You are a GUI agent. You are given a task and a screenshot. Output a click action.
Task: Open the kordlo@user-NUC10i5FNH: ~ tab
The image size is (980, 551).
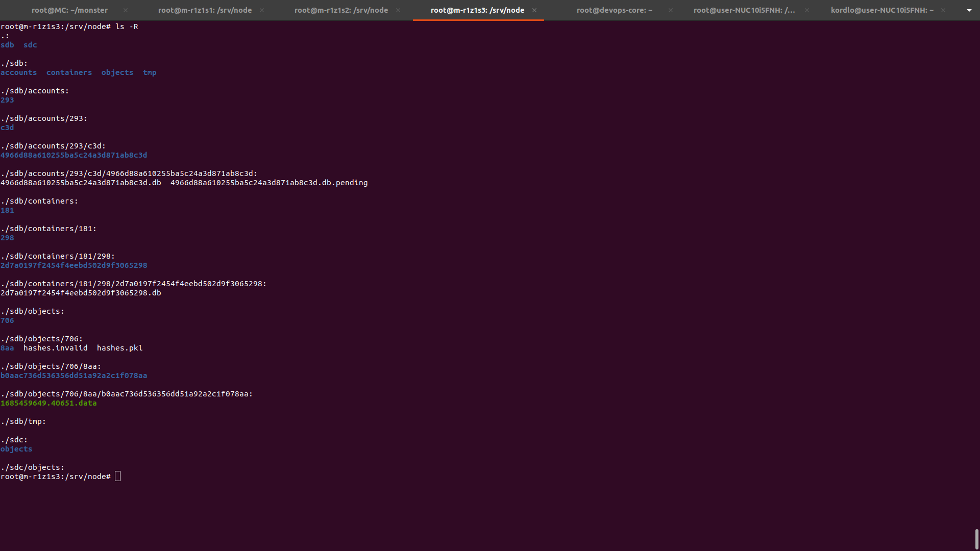coord(881,10)
